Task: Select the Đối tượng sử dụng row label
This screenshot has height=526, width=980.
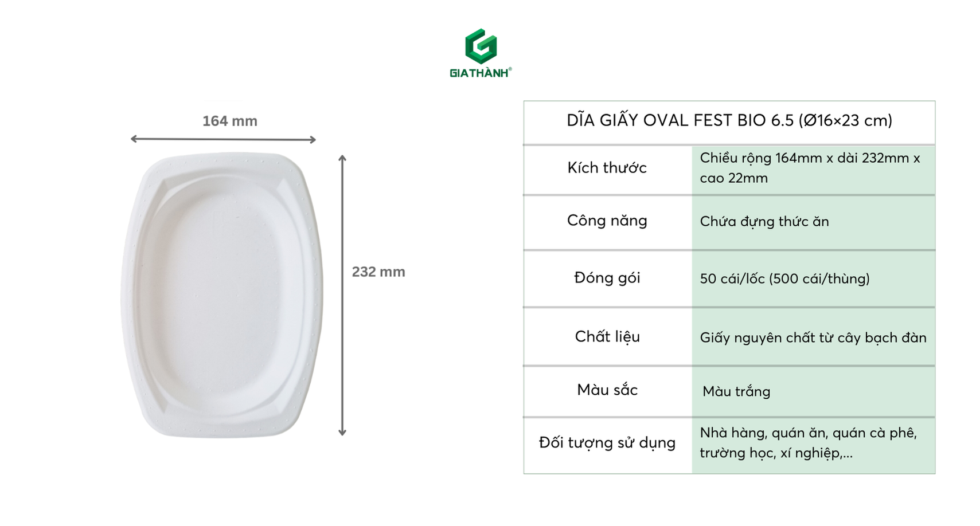Action: [607, 442]
